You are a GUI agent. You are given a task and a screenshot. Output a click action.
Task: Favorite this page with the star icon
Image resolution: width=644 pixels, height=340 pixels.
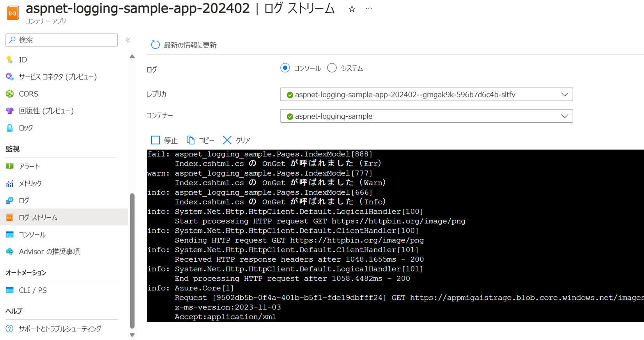[x=352, y=9]
